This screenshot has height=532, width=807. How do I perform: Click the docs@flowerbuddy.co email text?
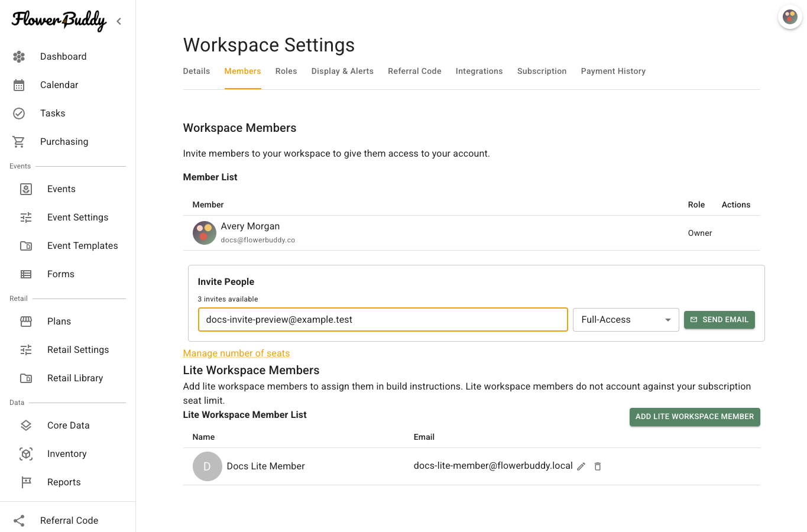258,240
